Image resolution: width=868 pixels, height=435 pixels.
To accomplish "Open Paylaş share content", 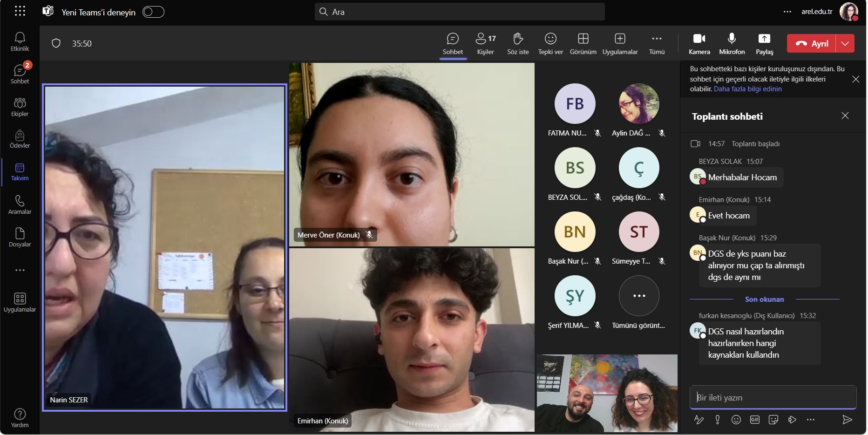I will (x=765, y=44).
